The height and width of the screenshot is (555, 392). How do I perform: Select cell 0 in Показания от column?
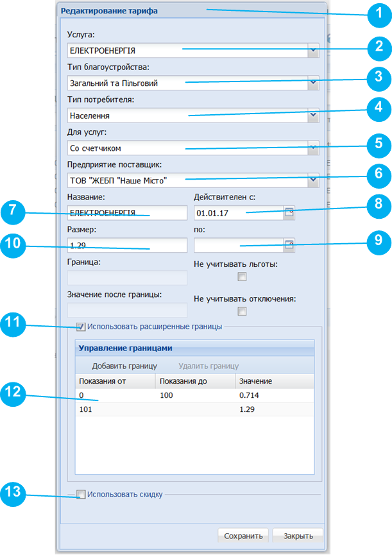[115, 395]
